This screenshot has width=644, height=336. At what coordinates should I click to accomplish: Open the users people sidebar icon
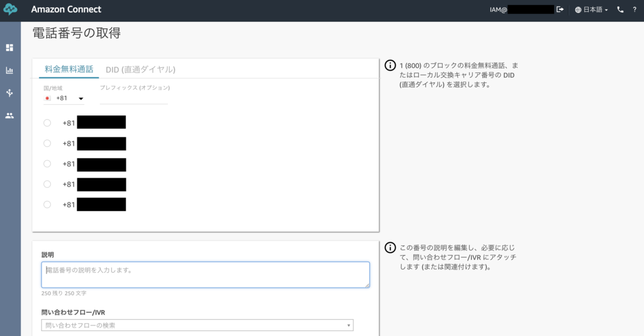[x=9, y=116]
